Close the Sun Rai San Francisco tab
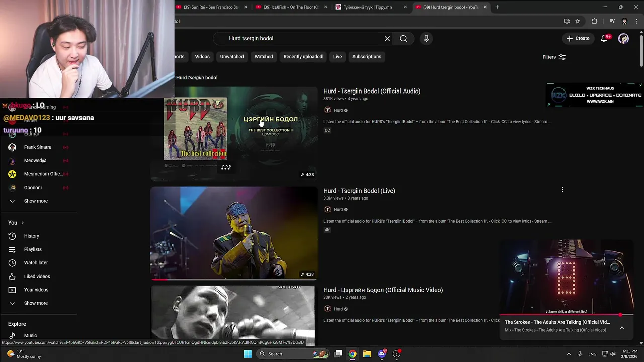The image size is (644, 362). (x=246, y=7)
